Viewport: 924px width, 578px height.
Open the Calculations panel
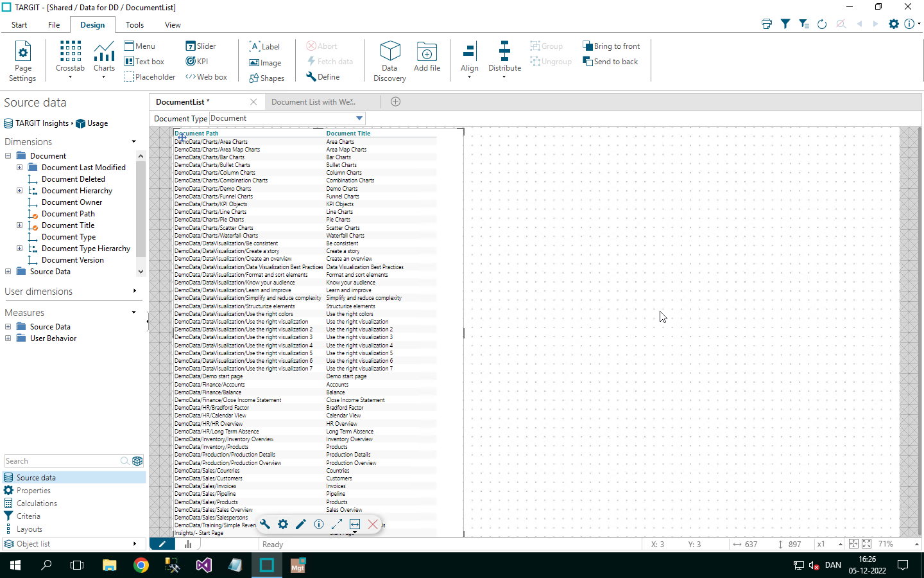click(x=37, y=504)
